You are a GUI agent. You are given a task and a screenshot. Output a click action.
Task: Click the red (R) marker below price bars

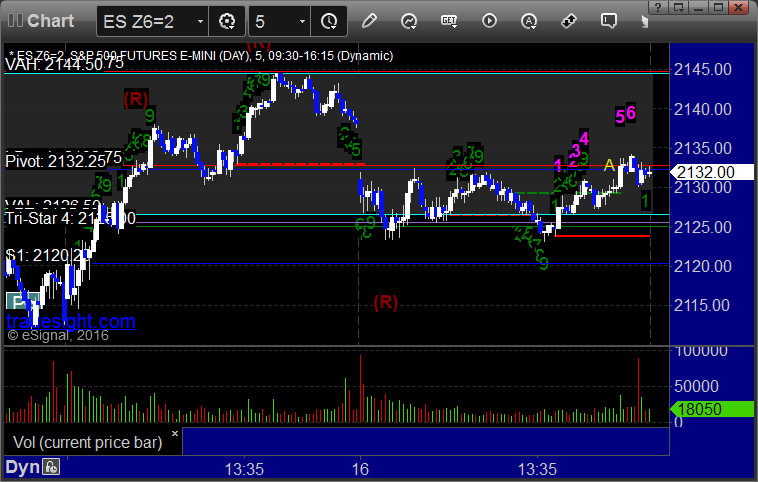[385, 302]
